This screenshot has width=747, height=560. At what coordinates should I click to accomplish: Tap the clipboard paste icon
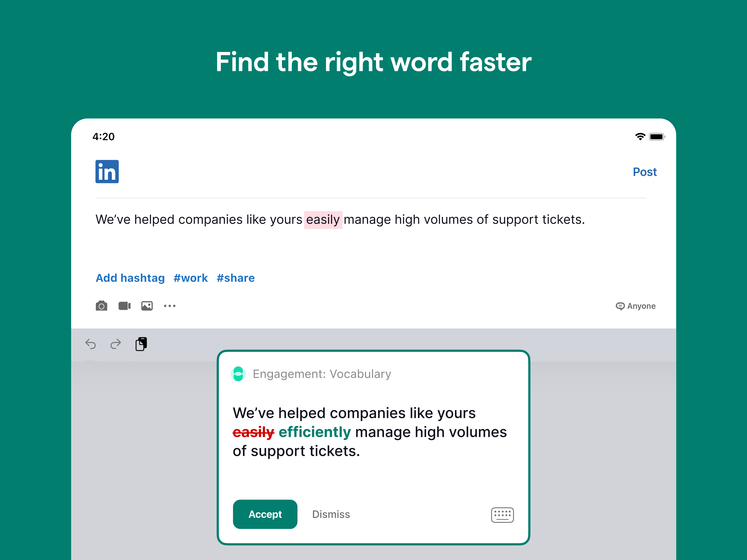tap(141, 344)
